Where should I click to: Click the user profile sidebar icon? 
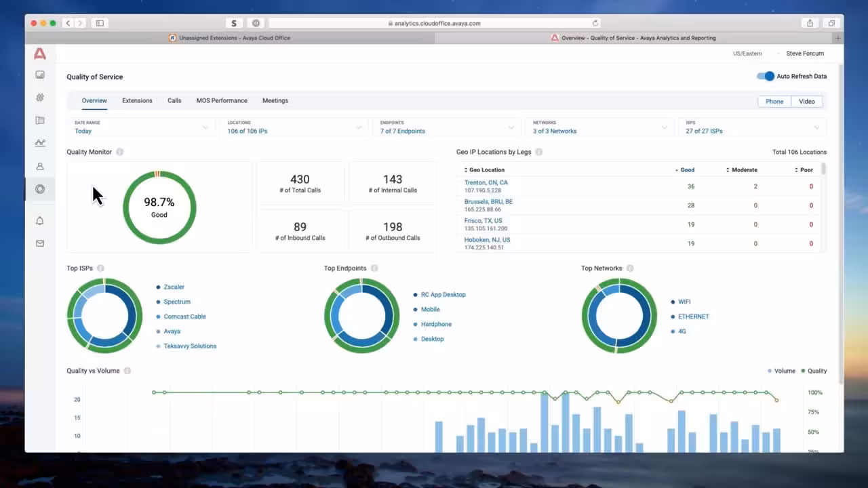pos(40,166)
